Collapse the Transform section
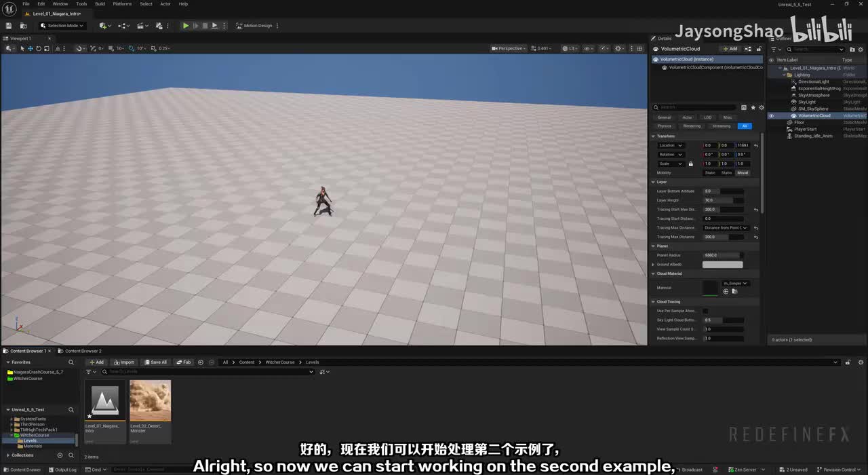Image resolution: width=868 pixels, height=475 pixels. click(x=654, y=136)
